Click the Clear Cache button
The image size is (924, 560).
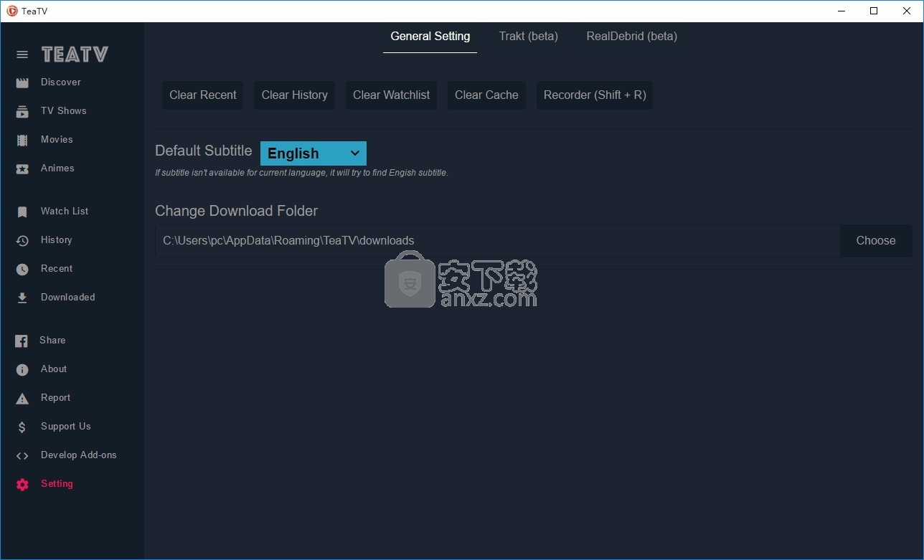[486, 95]
